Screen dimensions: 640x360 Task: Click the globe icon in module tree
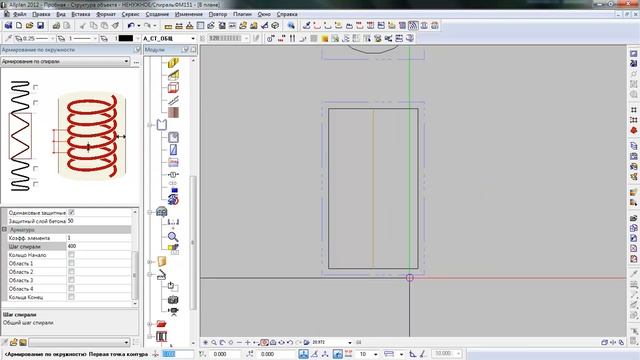click(173, 200)
